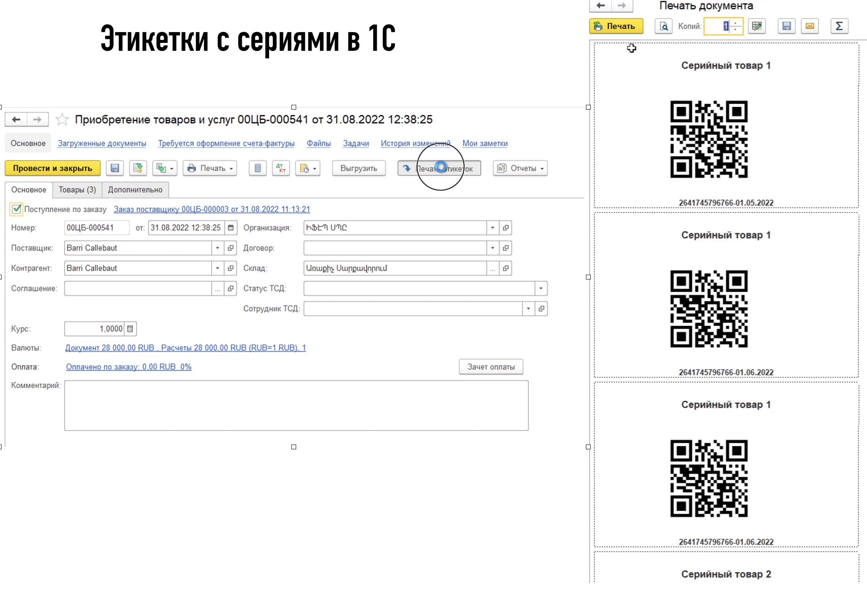Open the create-based-on icon dropdown
The height and width of the screenshot is (616, 867).
point(165,168)
